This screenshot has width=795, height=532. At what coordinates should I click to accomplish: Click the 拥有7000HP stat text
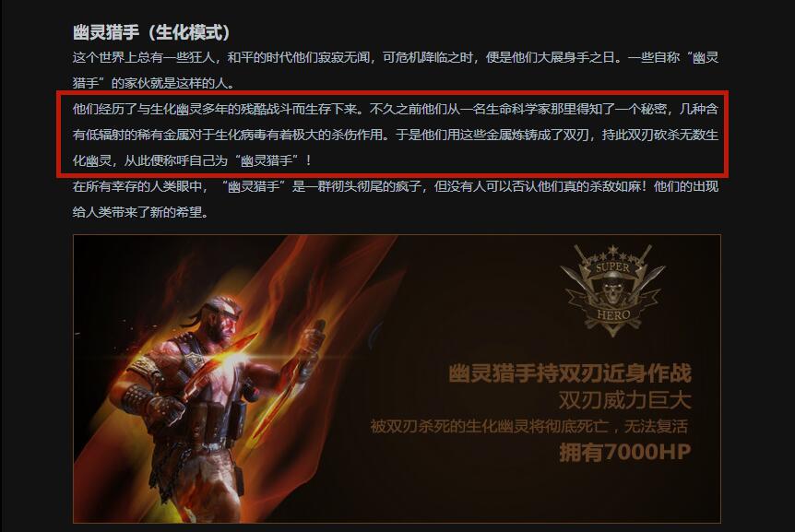[624, 452]
